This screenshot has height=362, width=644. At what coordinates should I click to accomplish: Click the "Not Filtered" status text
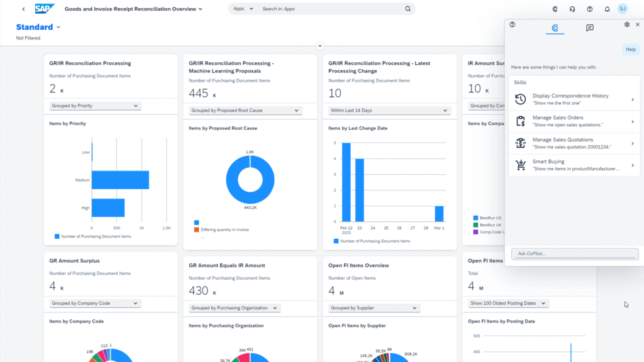click(x=28, y=38)
